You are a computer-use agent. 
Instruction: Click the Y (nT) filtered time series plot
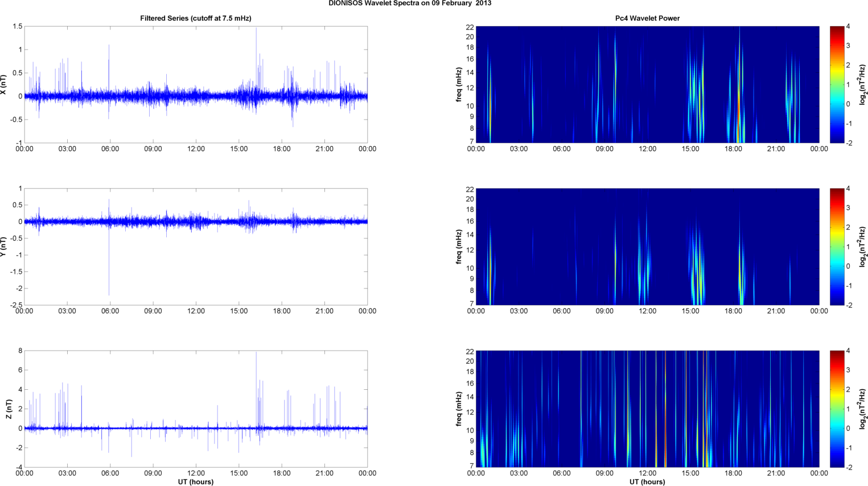[195, 246]
